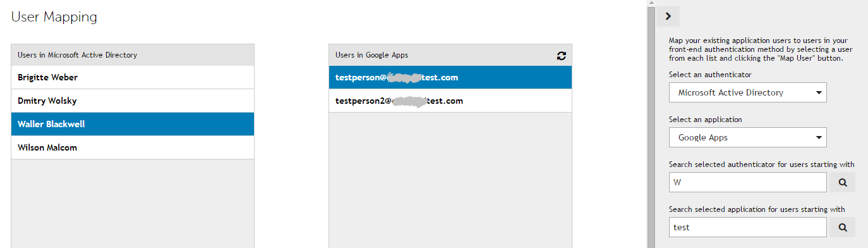Select user Dmitry Wolsky
Viewport: 868px width, 248px height.
[x=133, y=101]
